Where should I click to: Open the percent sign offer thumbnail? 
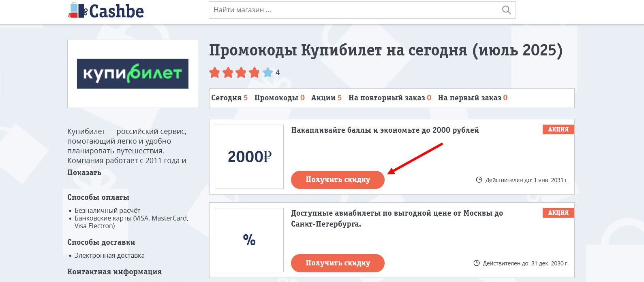[x=249, y=240]
